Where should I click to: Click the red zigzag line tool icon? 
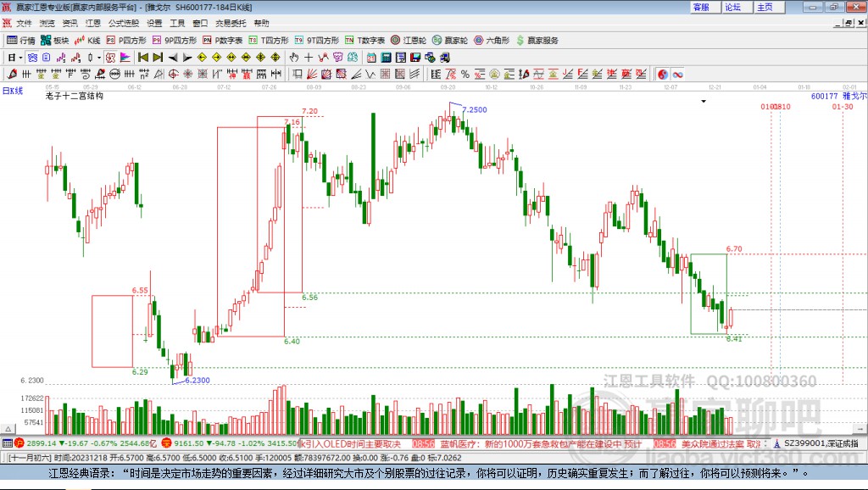[x=323, y=58]
